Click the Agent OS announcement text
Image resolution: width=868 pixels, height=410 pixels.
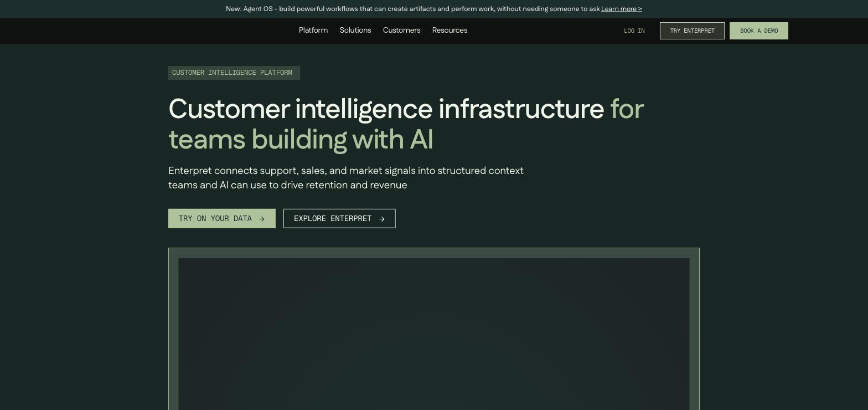click(412, 9)
